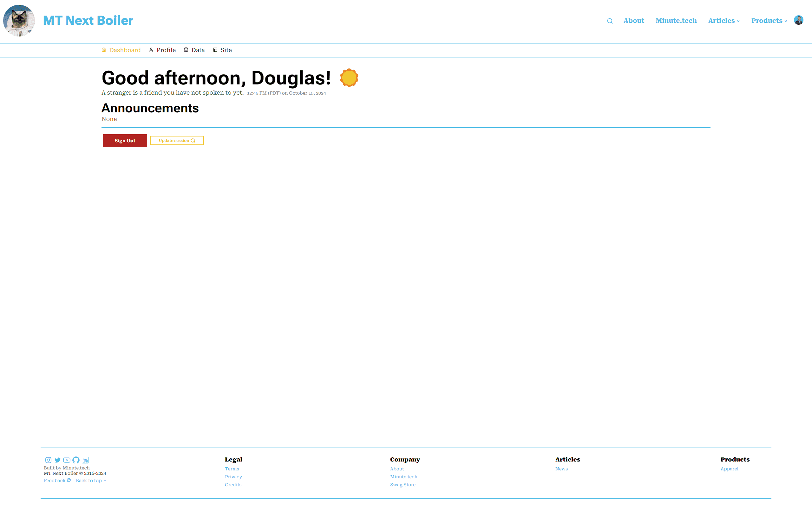Open the News link under Articles

click(x=561, y=468)
